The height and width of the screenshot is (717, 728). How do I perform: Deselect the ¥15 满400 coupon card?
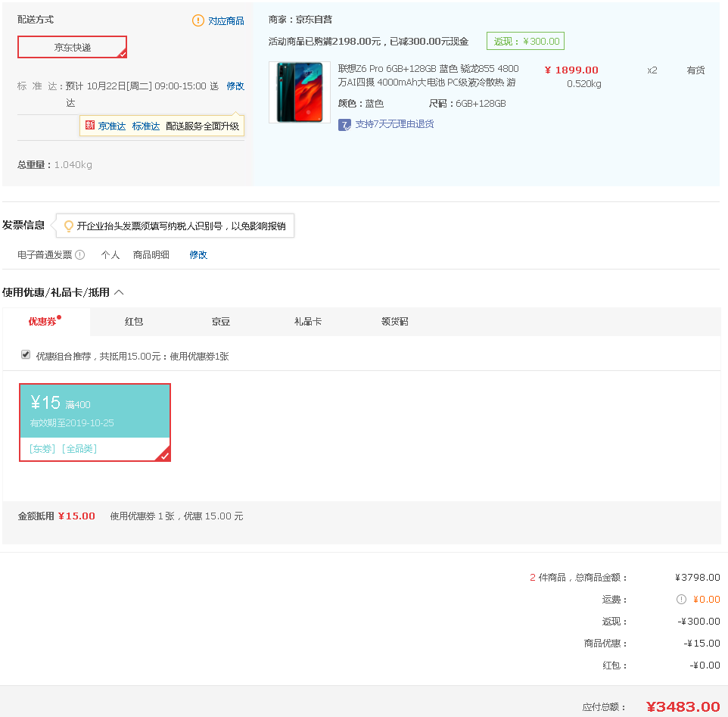click(95, 422)
